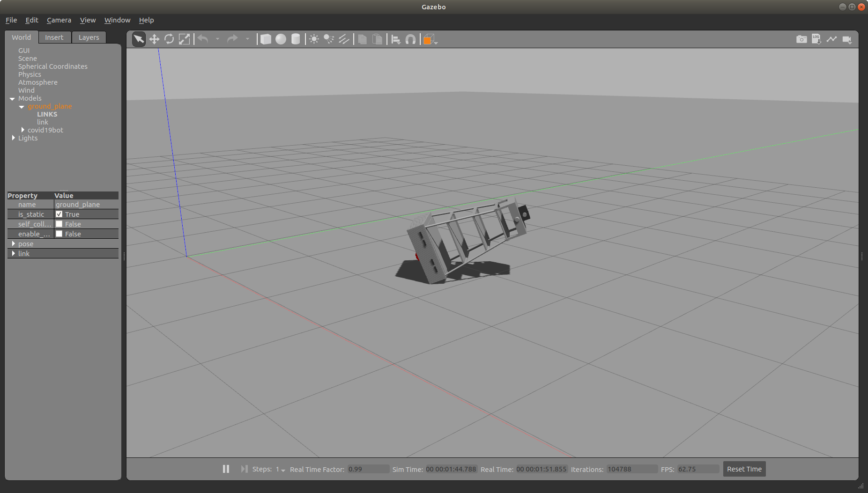The height and width of the screenshot is (493, 868).
Task: Open the Steps count dropdown
Action: point(281,469)
